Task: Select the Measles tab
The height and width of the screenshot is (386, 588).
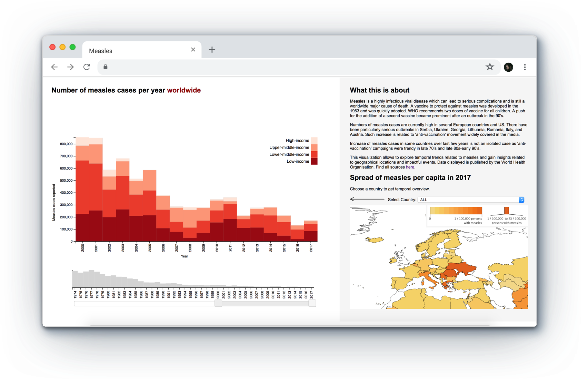Action: 142,50
